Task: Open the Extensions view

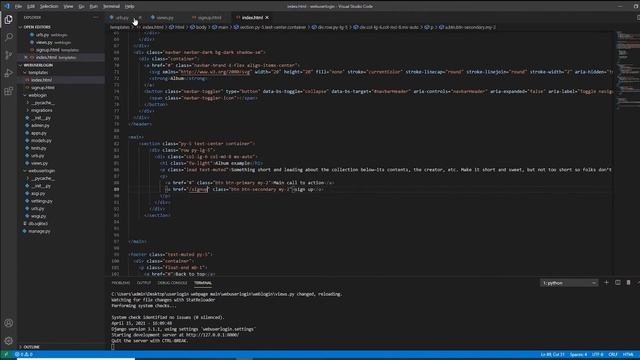Action: 9,91
